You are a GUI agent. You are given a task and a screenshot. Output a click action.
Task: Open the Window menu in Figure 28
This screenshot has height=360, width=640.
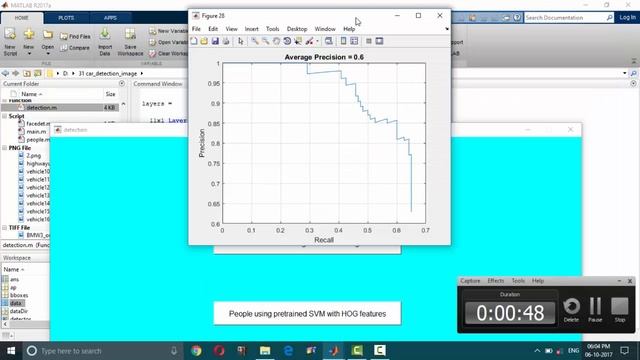point(325,29)
